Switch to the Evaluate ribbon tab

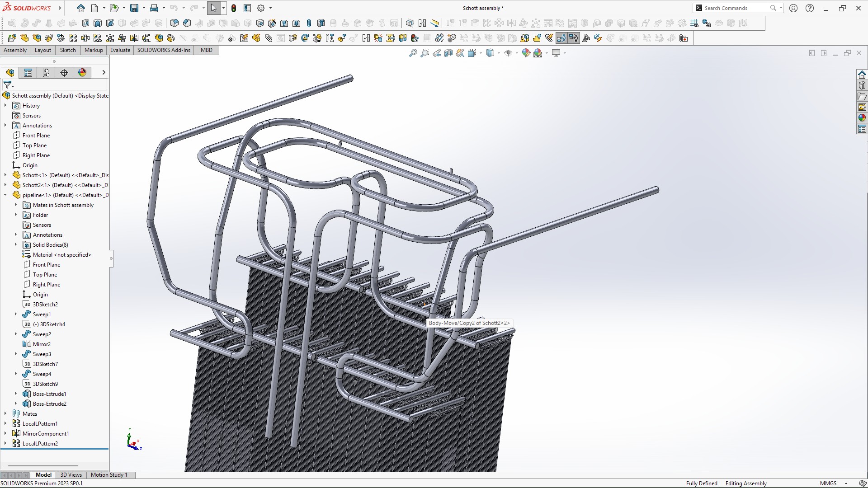pos(120,50)
